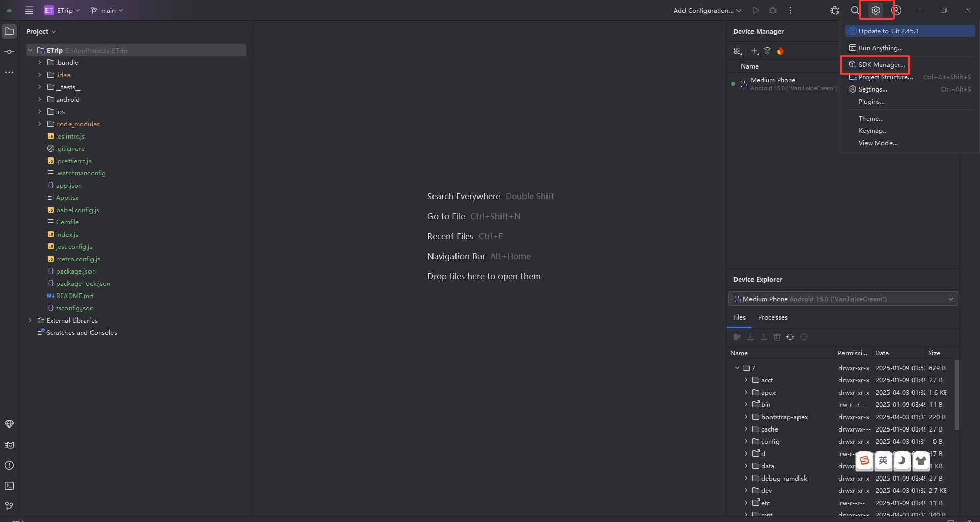Switch to the Files tab

[739, 317]
